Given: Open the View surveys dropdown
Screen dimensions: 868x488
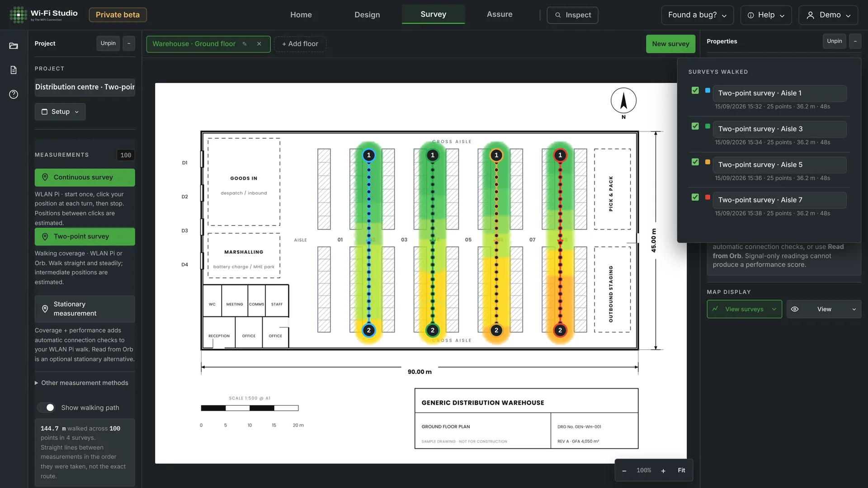Looking at the screenshot, I should (x=744, y=309).
